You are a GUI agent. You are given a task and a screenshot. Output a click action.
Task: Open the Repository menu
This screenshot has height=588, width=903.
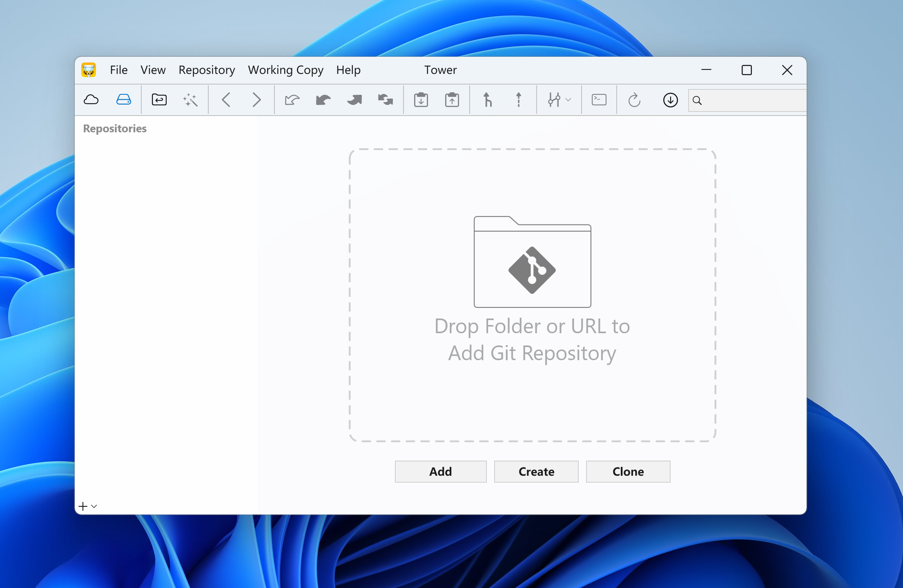point(207,70)
